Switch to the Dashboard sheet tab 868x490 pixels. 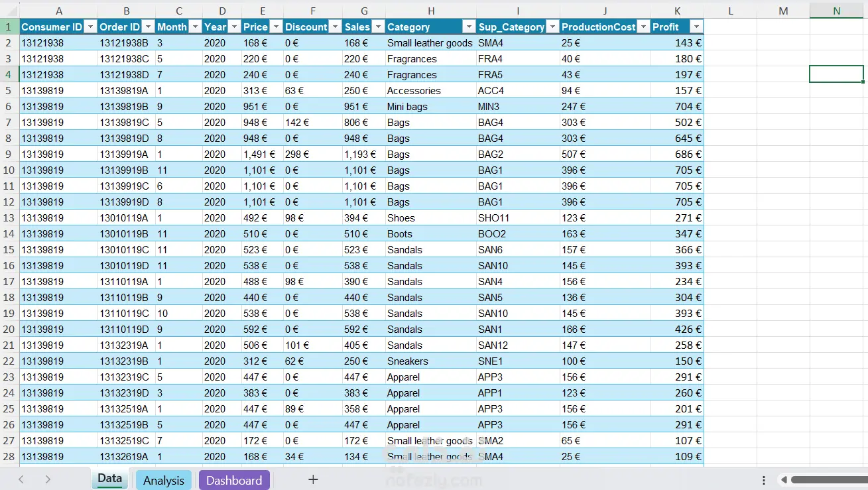(x=234, y=480)
